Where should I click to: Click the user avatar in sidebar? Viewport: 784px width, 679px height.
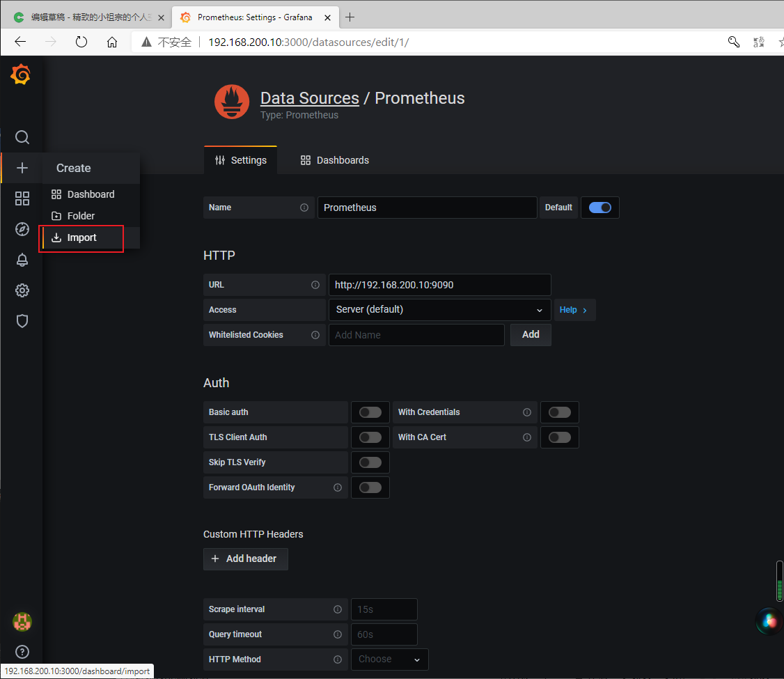[x=22, y=622]
